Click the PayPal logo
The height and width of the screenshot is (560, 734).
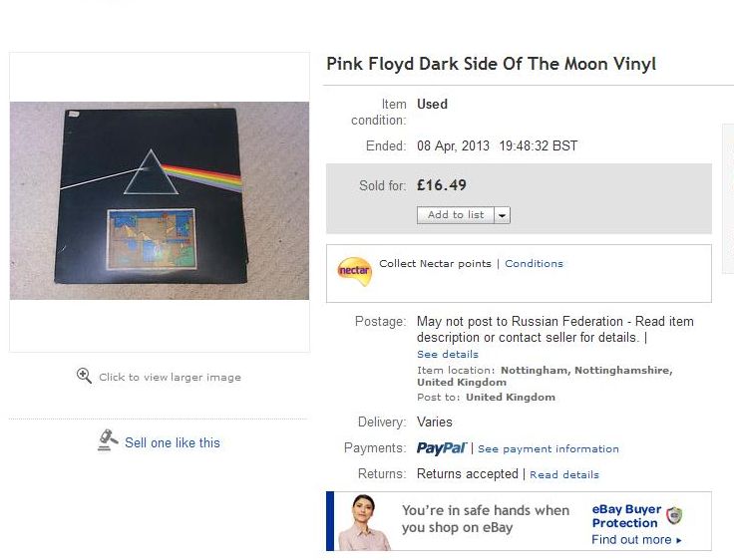click(x=441, y=448)
